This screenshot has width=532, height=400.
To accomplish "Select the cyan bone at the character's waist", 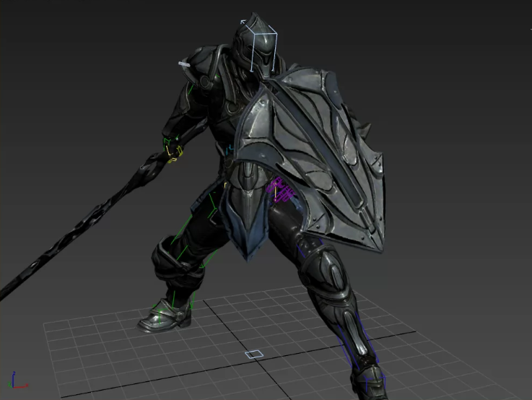I will (230, 149).
